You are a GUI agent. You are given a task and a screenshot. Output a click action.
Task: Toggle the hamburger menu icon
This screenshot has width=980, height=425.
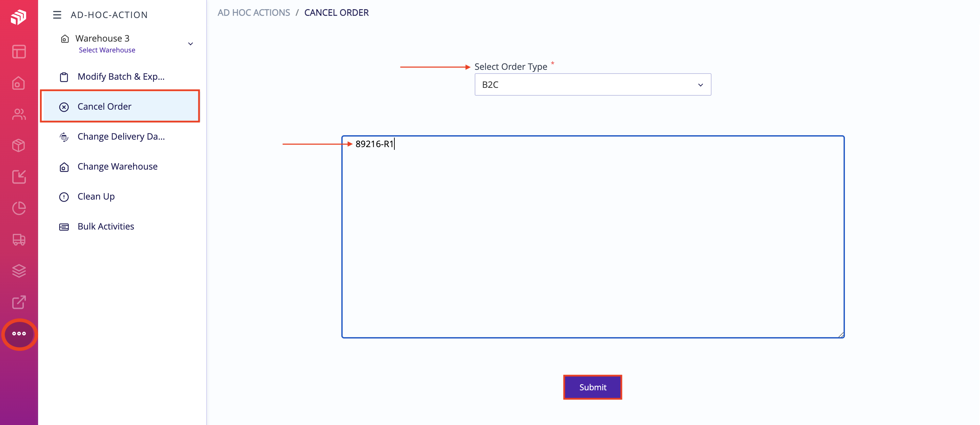point(57,15)
